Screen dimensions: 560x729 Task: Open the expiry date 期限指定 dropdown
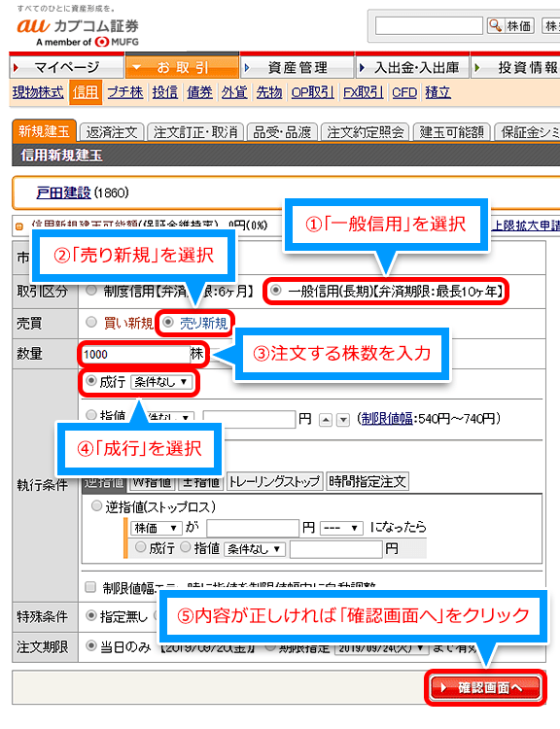(381, 648)
